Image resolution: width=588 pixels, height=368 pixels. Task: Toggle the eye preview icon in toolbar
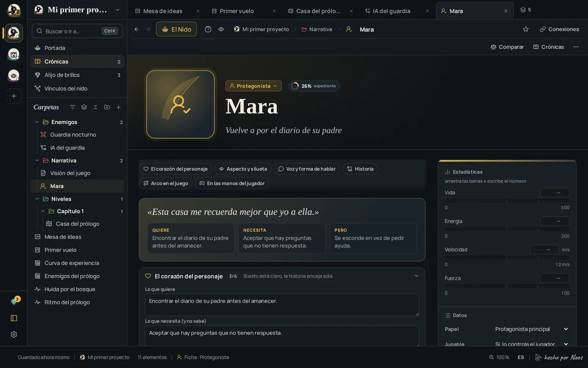tap(221, 29)
